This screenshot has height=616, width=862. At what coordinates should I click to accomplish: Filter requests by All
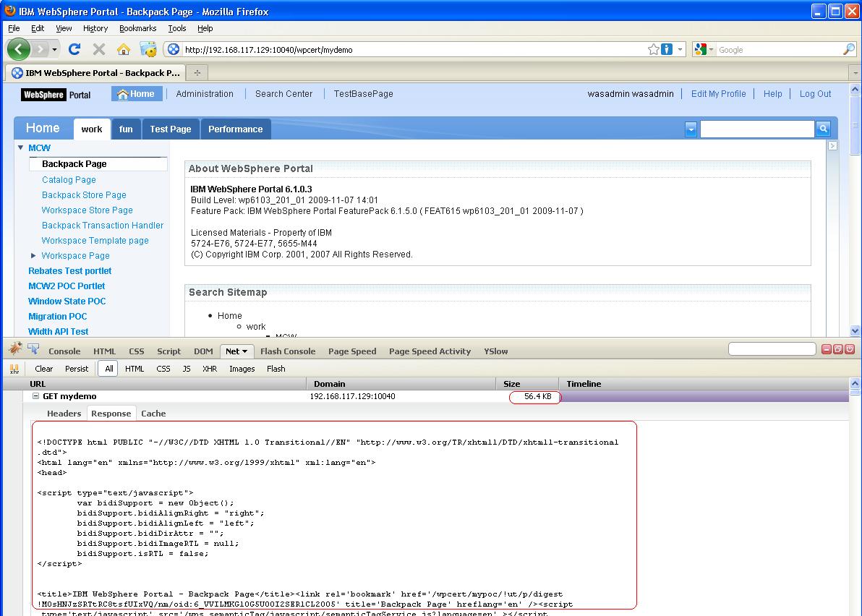pos(109,369)
